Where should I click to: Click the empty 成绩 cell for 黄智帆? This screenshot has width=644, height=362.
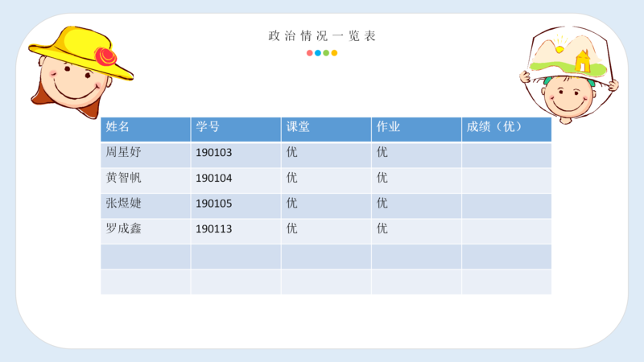click(x=506, y=180)
